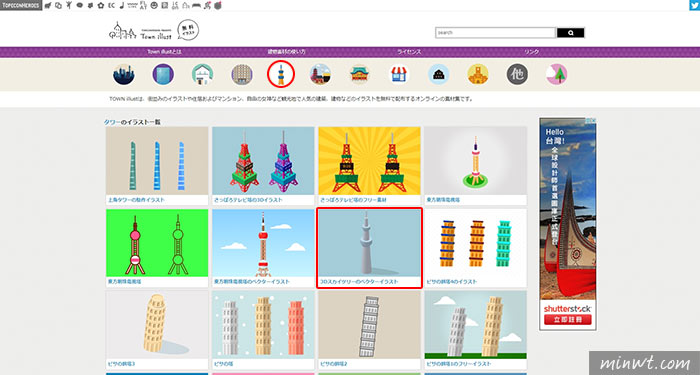The image size is (700, 375).
Task: Click the search magnifier button
Action: (571, 33)
